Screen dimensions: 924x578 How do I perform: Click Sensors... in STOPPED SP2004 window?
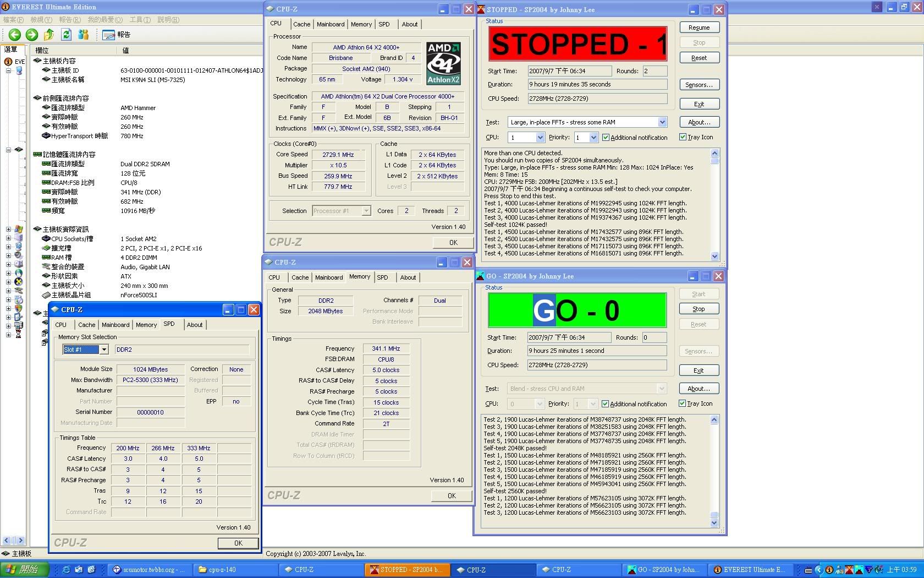pyautogui.click(x=699, y=85)
